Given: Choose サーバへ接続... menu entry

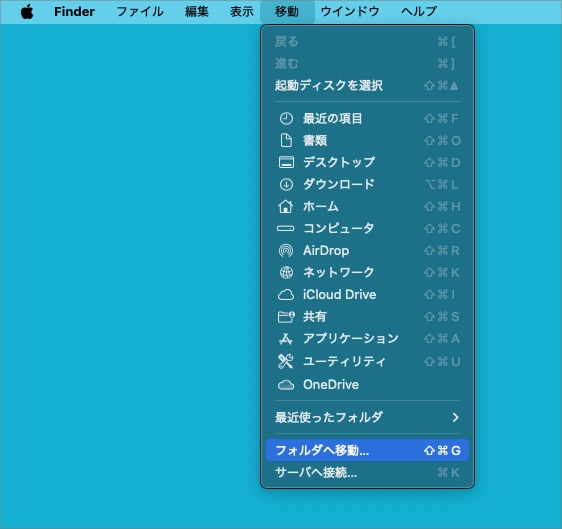Looking at the screenshot, I should (x=367, y=472).
